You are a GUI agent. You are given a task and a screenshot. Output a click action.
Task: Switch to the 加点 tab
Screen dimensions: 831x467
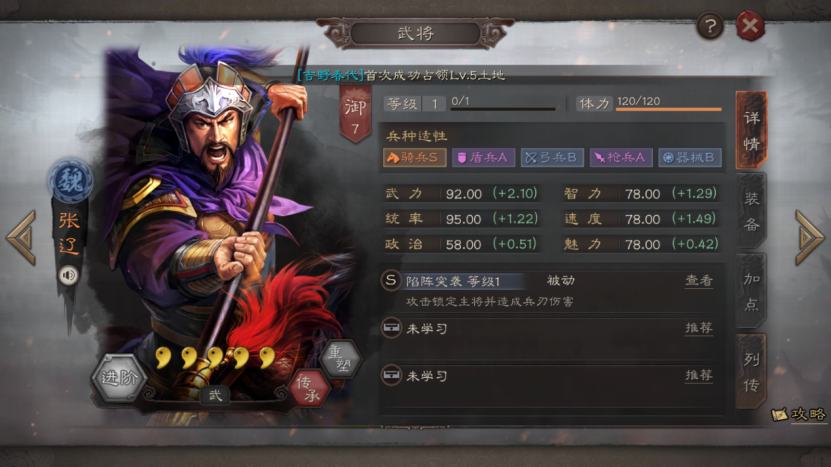coord(752,291)
